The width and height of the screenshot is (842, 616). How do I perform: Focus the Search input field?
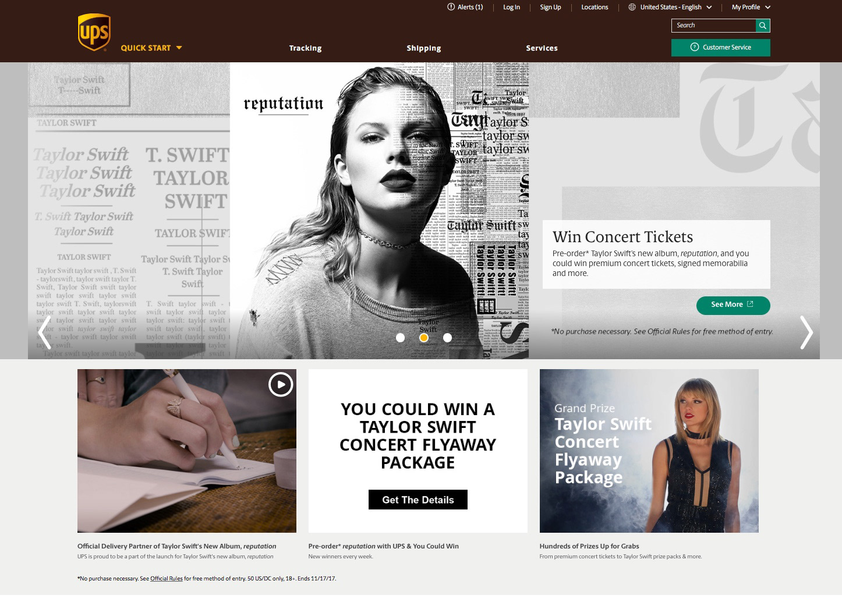[x=713, y=26]
